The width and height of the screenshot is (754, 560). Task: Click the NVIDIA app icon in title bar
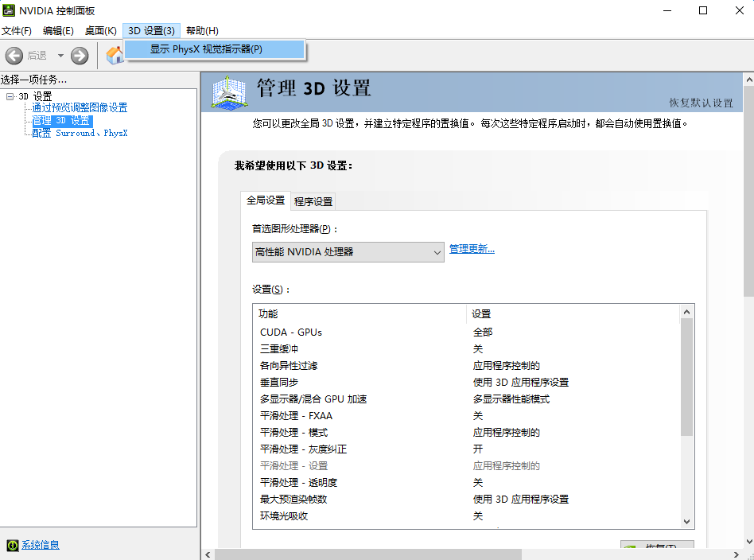coord(9,10)
